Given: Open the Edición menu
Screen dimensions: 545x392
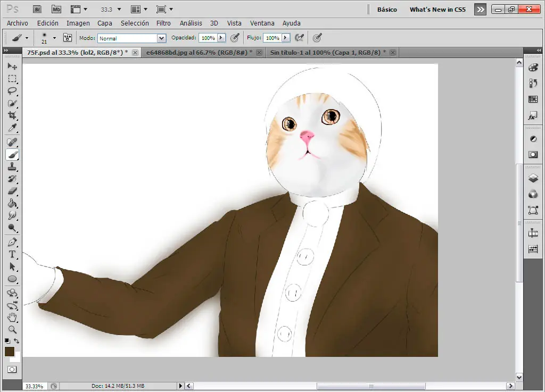Looking at the screenshot, I should [47, 23].
